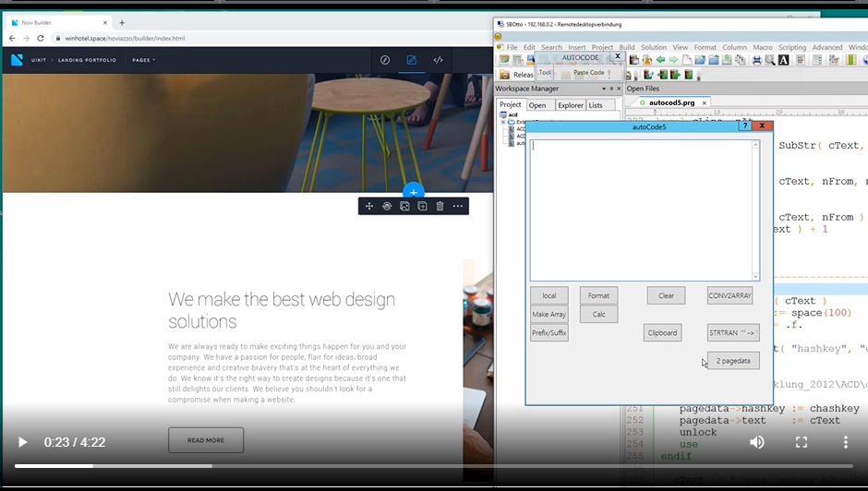This screenshot has width=868, height=491.
Task: Click the new file icon in the IDE toolbar
Action: [687, 60]
